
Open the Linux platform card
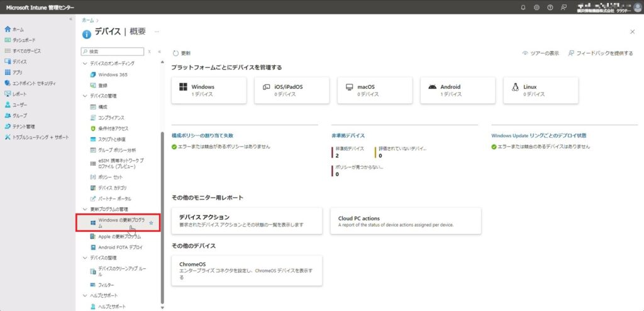point(541,90)
